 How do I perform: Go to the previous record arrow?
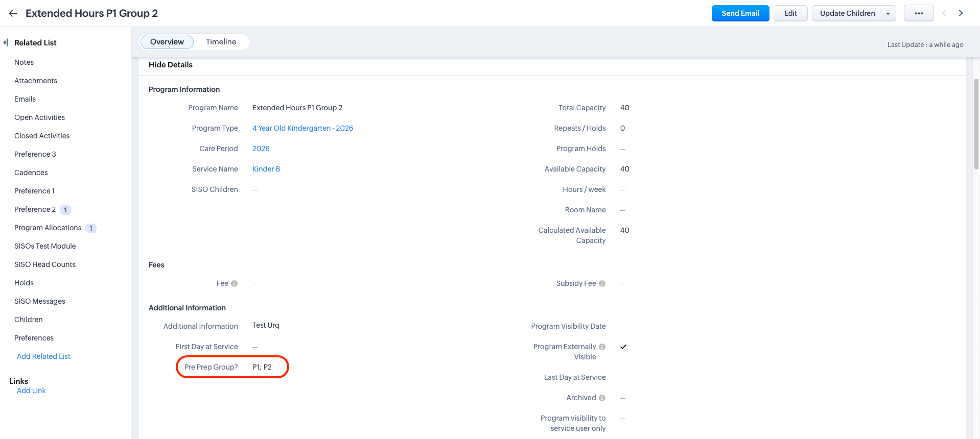point(944,13)
